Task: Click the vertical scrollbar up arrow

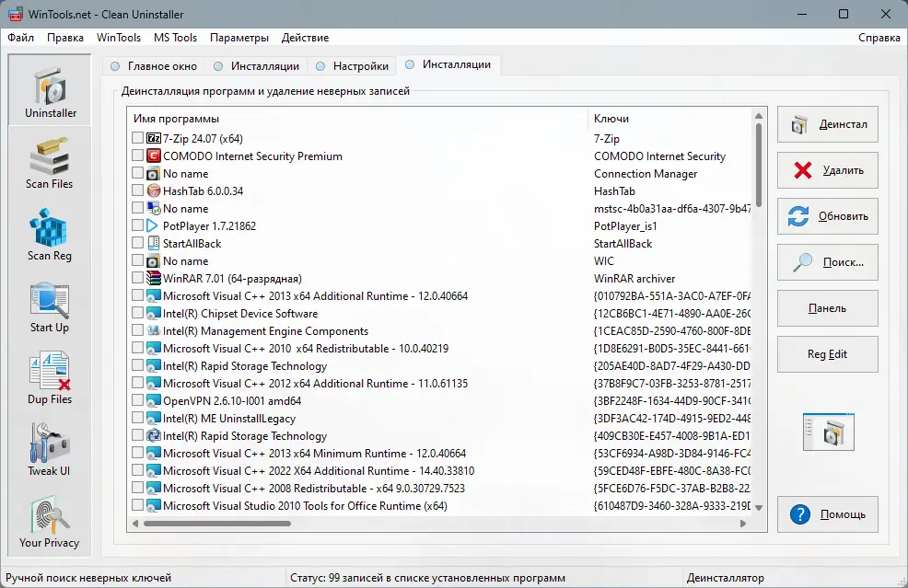Action: pyautogui.click(x=759, y=116)
